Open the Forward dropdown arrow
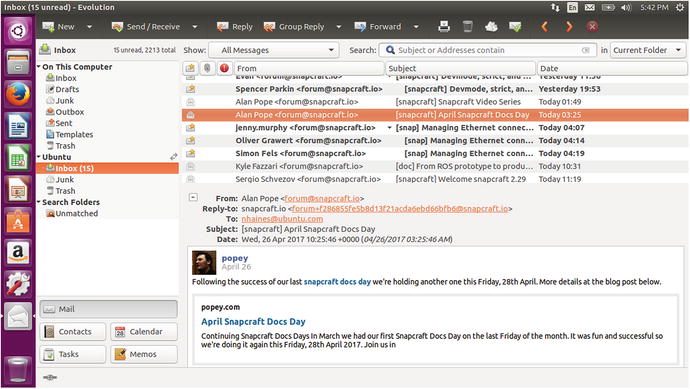690x389 pixels. (416, 27)
